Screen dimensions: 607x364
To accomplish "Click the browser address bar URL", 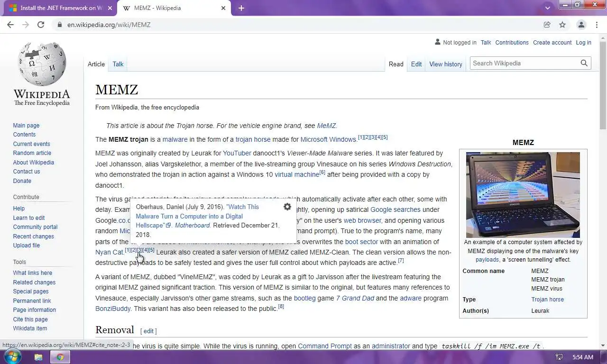I will click(109, 25).
